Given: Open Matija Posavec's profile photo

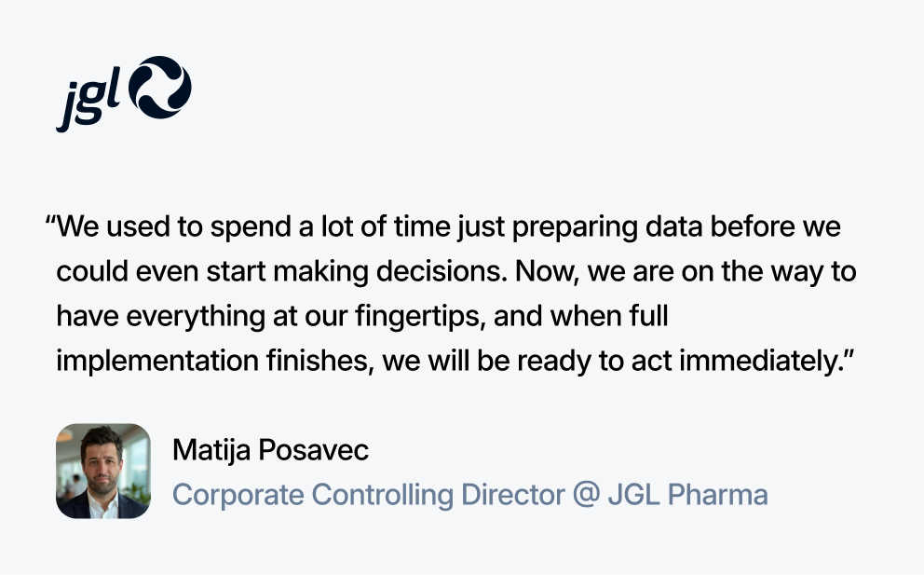Looking at the screenshot, I should (x=103, y=472).
